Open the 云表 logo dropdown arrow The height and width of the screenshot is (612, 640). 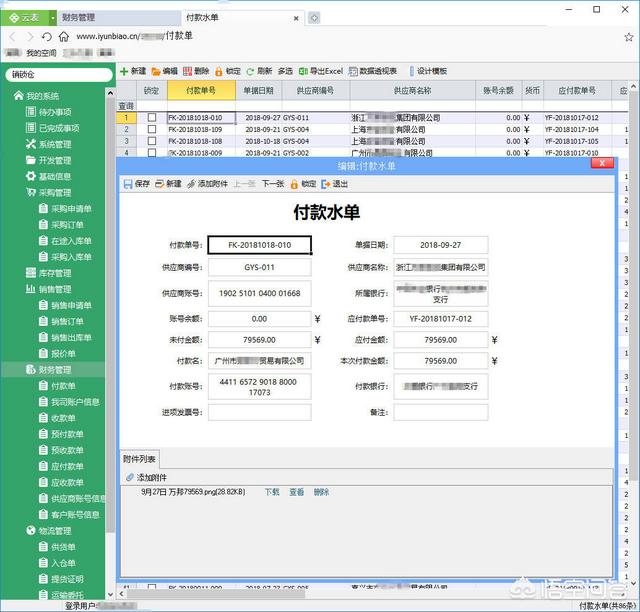pos(53,18)
